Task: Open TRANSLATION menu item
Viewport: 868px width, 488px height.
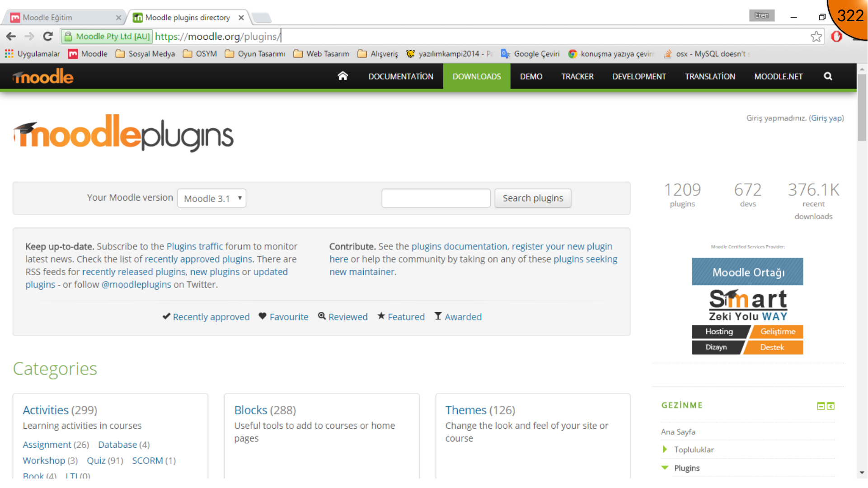Action: pos(710,76)
